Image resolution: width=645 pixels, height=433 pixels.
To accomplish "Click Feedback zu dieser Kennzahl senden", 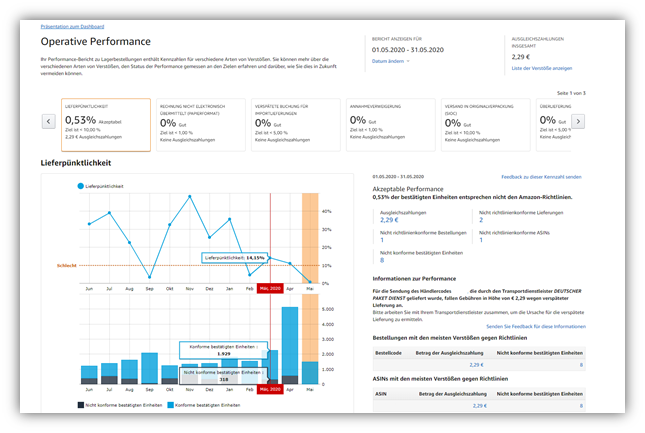I will (x=541, y=177).
